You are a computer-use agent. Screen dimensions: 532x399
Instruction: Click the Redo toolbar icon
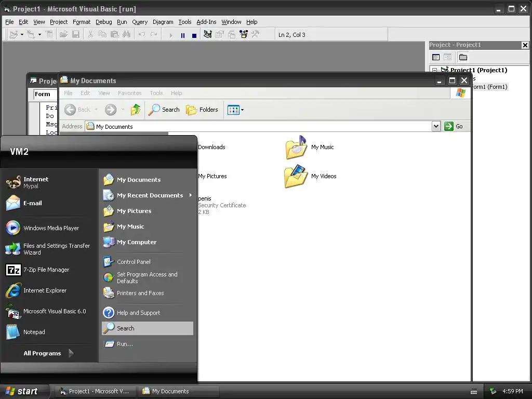point(154,35)
